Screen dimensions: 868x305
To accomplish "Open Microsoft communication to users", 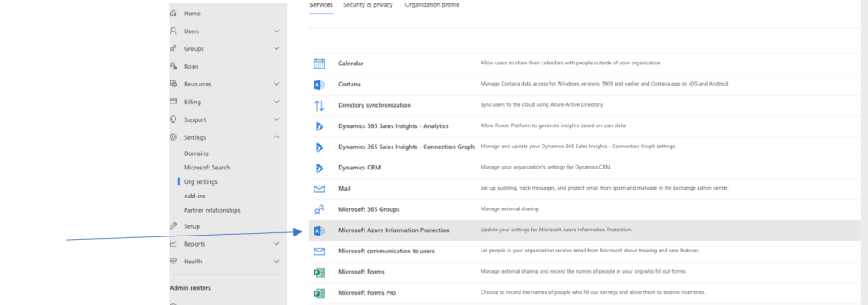I will pyautogui.click(x=387, y=252).
